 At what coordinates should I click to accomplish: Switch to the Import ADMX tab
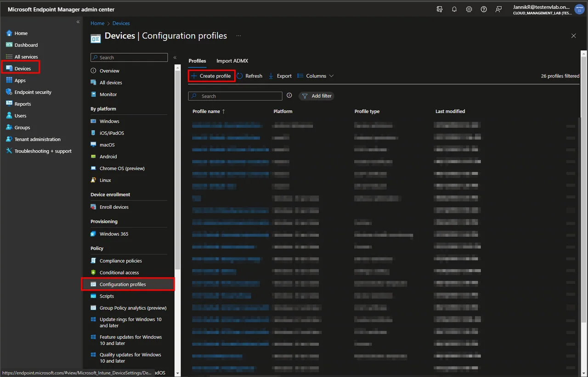(232, 61)
